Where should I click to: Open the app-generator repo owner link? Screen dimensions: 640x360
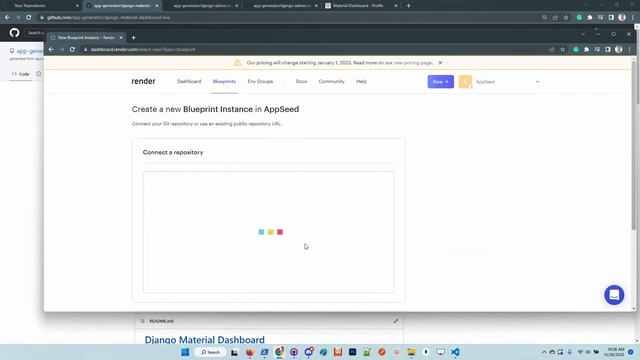(x=29, y=51)
